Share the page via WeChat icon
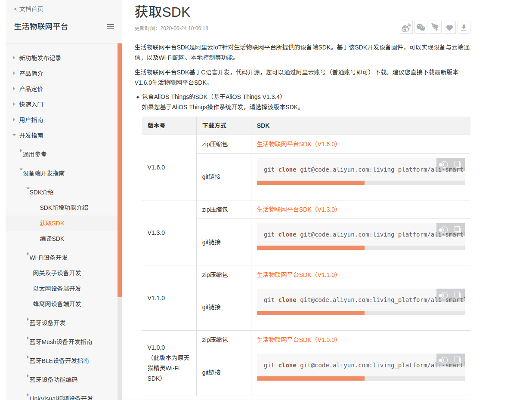This screenshot has height=400, width=532. click(421, 28)
